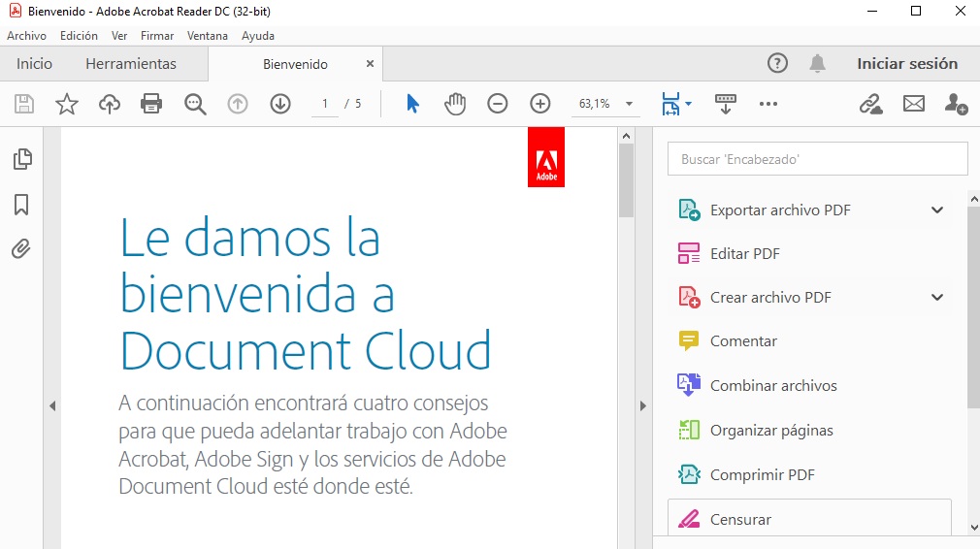Open notifications with the bell icon

pos(818,63)
